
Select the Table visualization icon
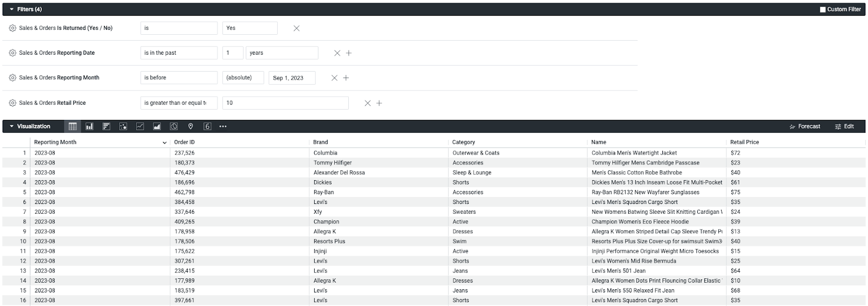(73, 126)
